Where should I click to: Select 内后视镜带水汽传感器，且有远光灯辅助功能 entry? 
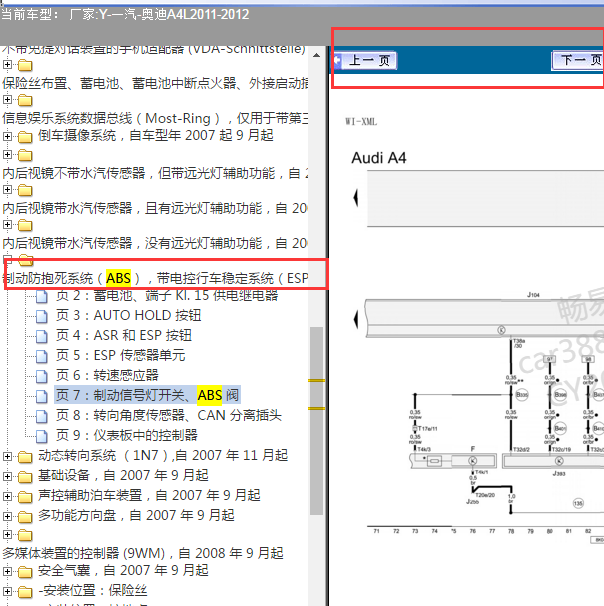[x=155, y=208]
